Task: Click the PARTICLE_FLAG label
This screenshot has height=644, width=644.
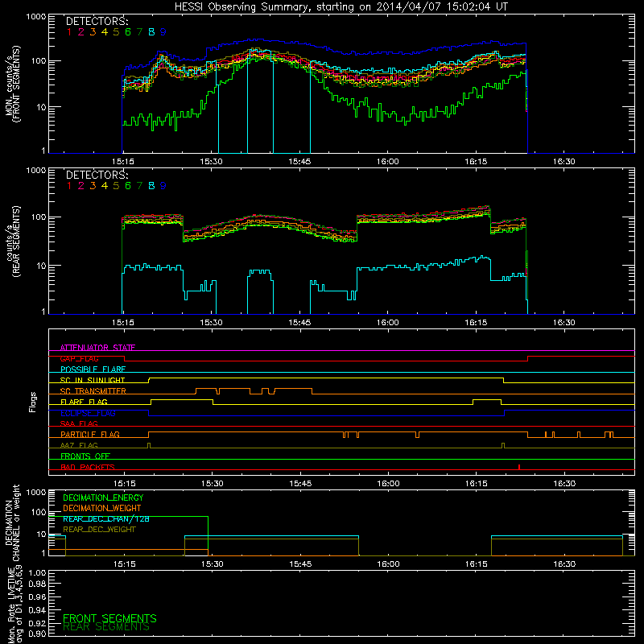Action: [90, 434]
